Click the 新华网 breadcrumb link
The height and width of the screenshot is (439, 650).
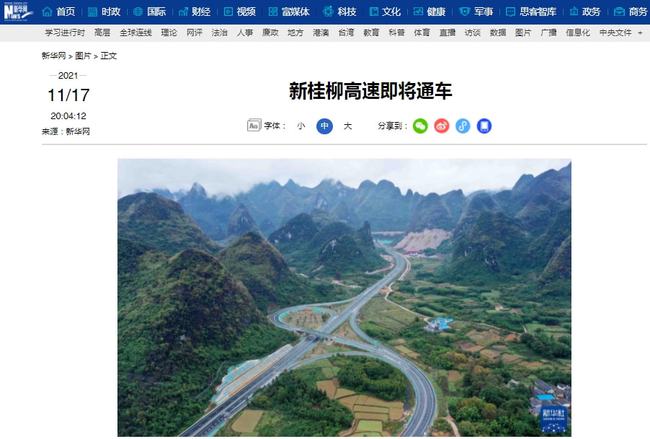click(54, 56)
